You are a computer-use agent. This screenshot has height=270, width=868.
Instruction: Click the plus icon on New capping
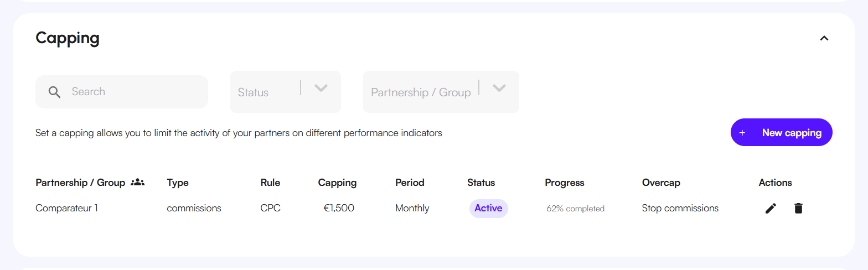[x=742, y=133]
